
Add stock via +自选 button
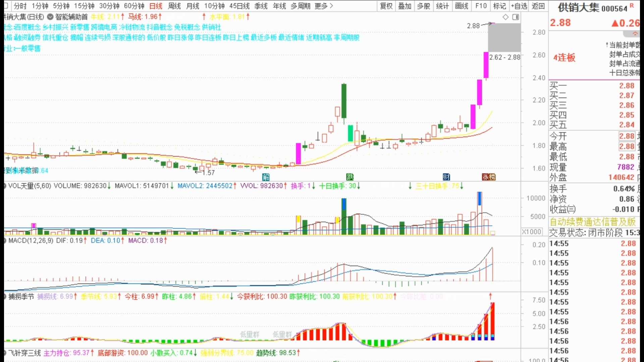click(519, 6)
